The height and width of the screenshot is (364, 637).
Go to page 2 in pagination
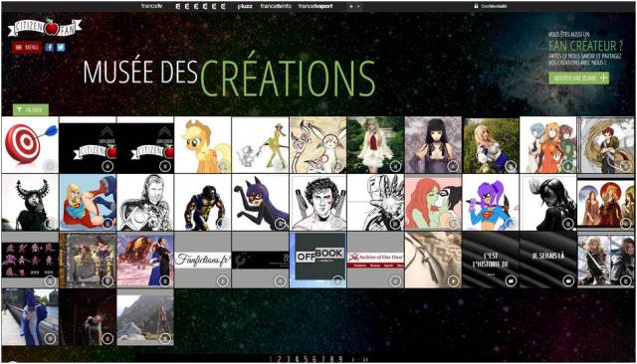(280, 359)
